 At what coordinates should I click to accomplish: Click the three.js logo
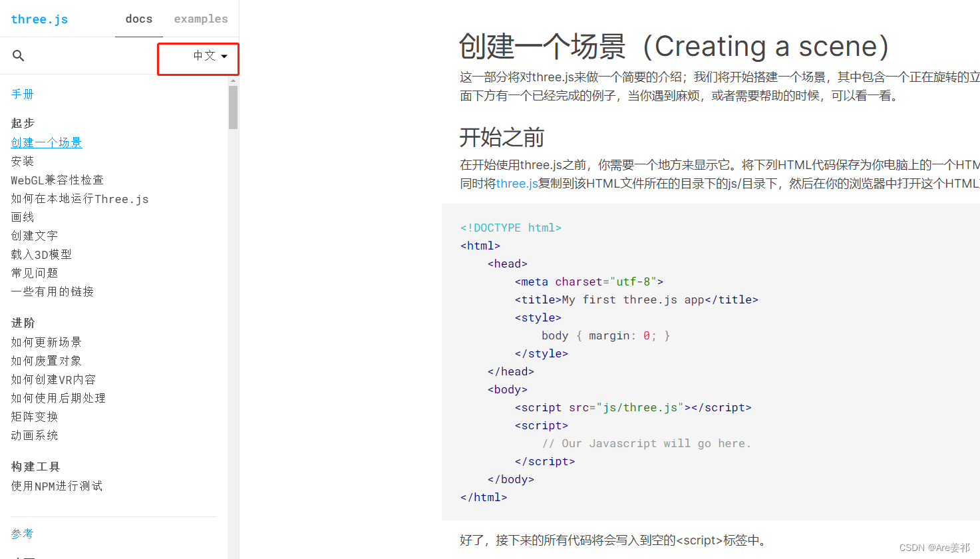point(39,19)
